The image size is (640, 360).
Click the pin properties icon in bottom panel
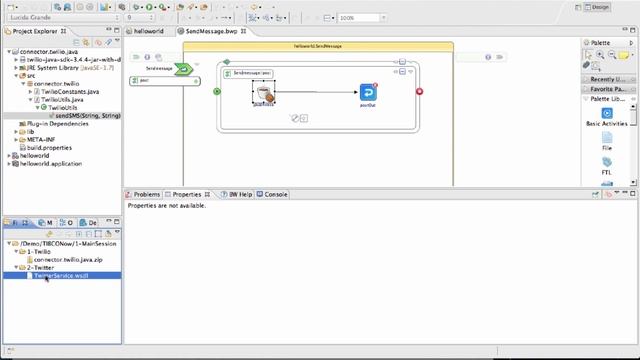click(x=595, y=194)
